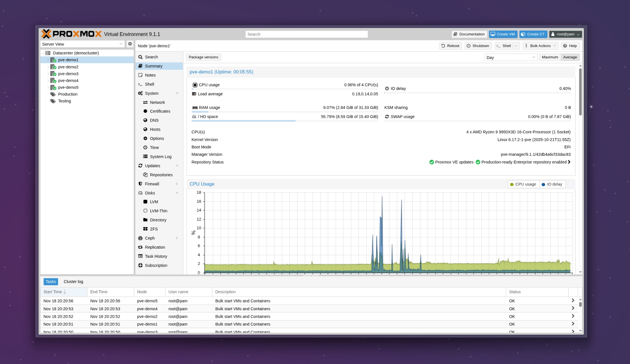Open the Task History menu item
630x364 pixels.
click(156, 256)
